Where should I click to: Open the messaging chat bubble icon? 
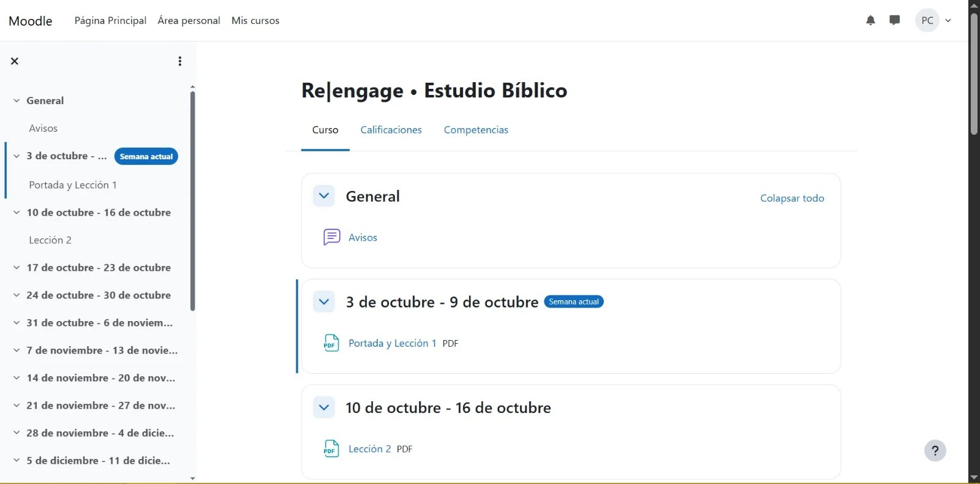895,20
